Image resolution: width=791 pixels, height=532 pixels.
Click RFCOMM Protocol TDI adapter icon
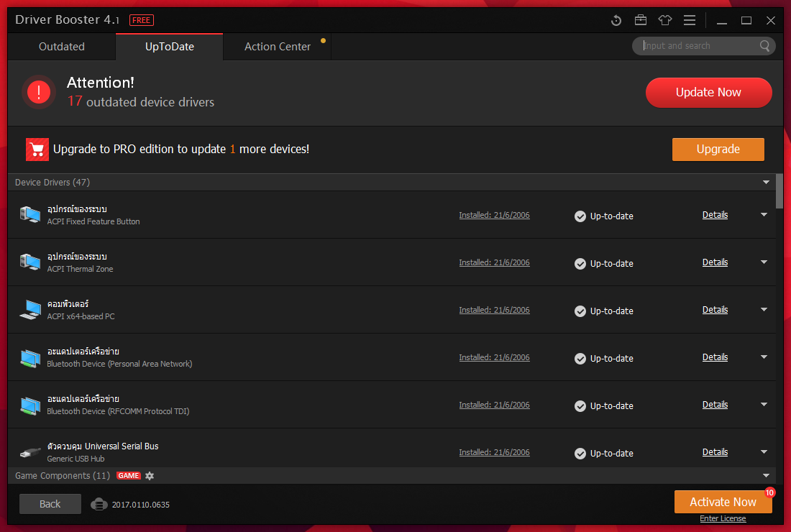[30, 405]
